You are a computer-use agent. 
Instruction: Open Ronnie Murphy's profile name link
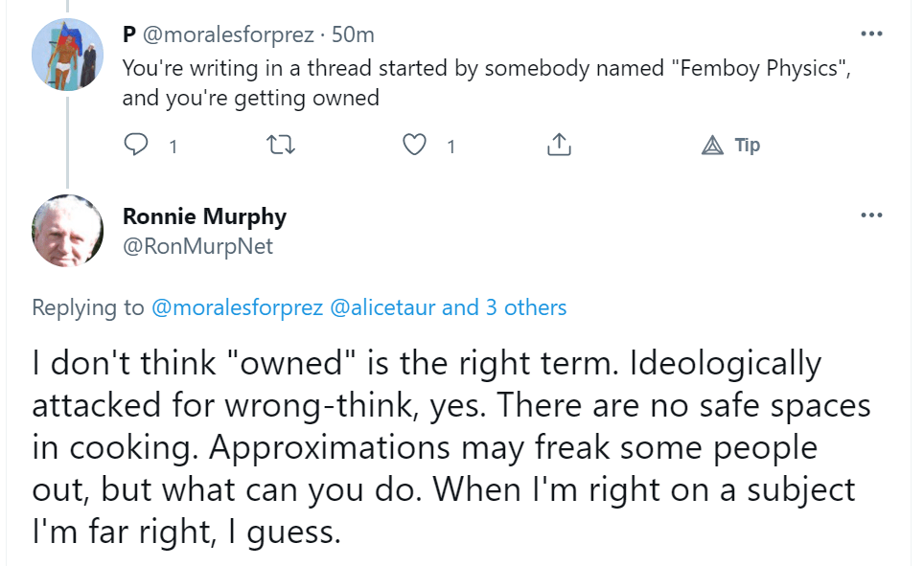[204, 216]
